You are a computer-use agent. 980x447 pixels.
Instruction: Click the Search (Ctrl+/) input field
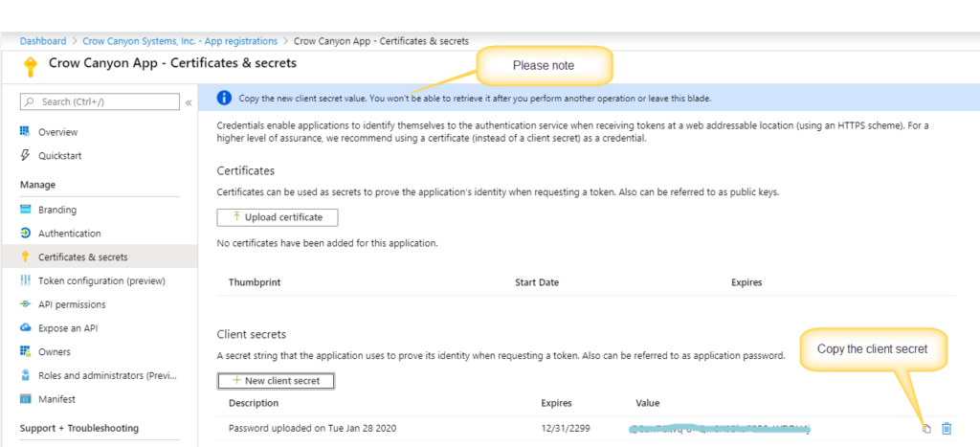click(100, 101)
